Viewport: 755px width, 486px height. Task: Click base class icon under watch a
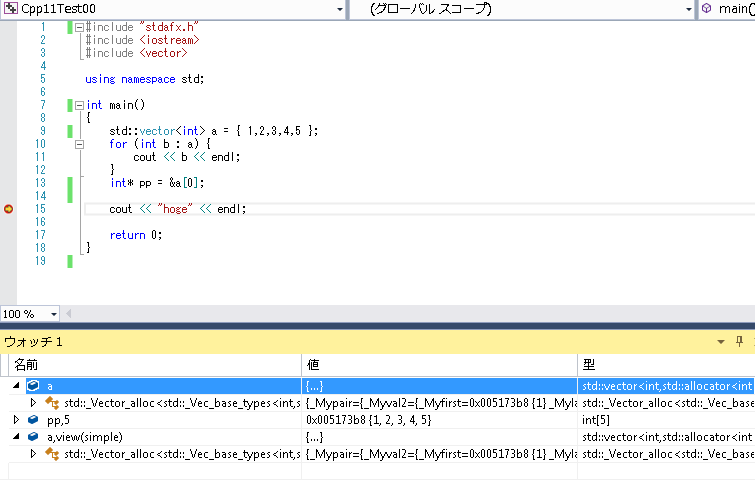tap(52, 403)
